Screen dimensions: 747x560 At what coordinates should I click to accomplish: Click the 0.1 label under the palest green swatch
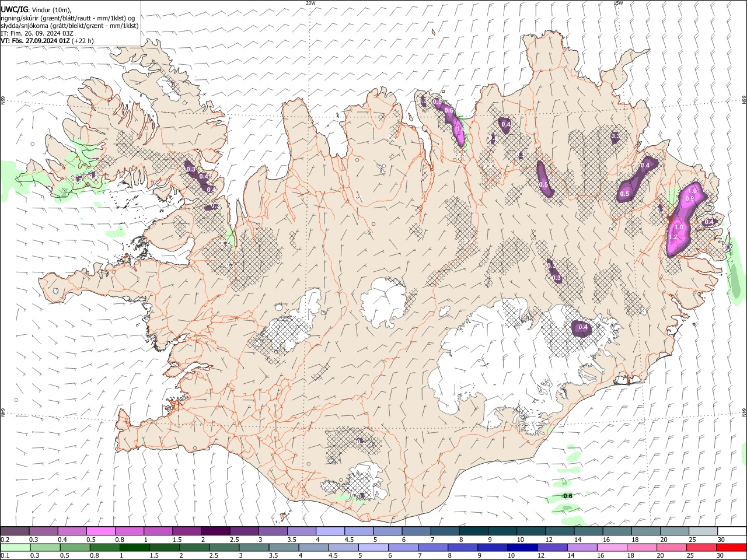(5, 556)
